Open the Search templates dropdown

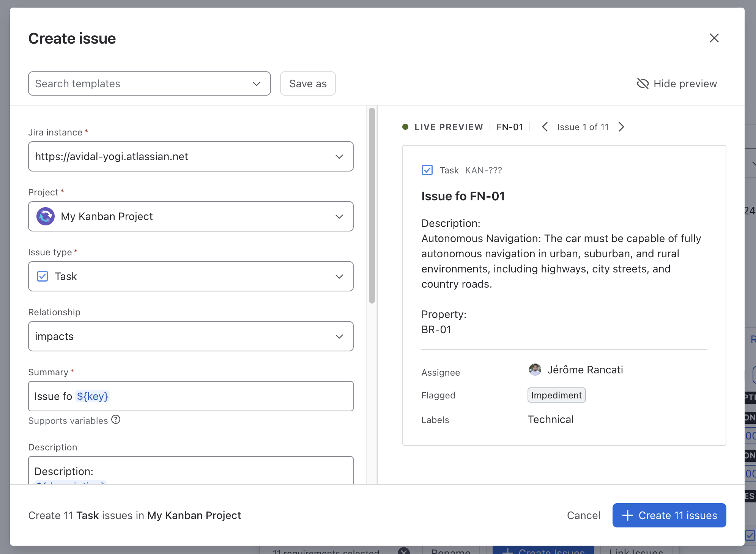point(149,83)
